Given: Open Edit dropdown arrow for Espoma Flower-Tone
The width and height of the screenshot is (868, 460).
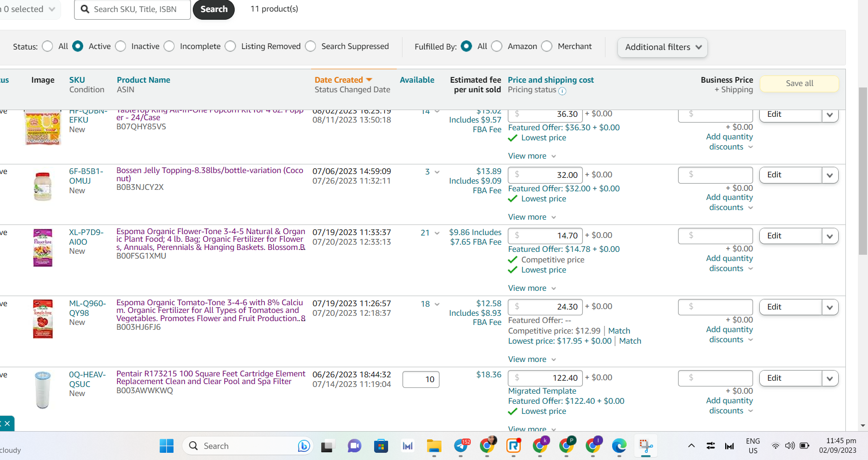Looking at the screenshot, I should pos(830,236).
